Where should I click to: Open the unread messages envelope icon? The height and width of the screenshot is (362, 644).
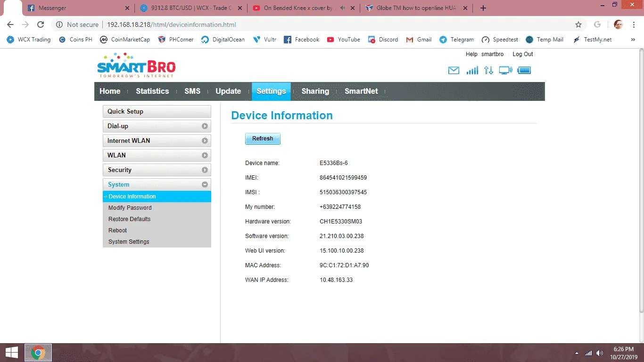click(x=454, y=71)
